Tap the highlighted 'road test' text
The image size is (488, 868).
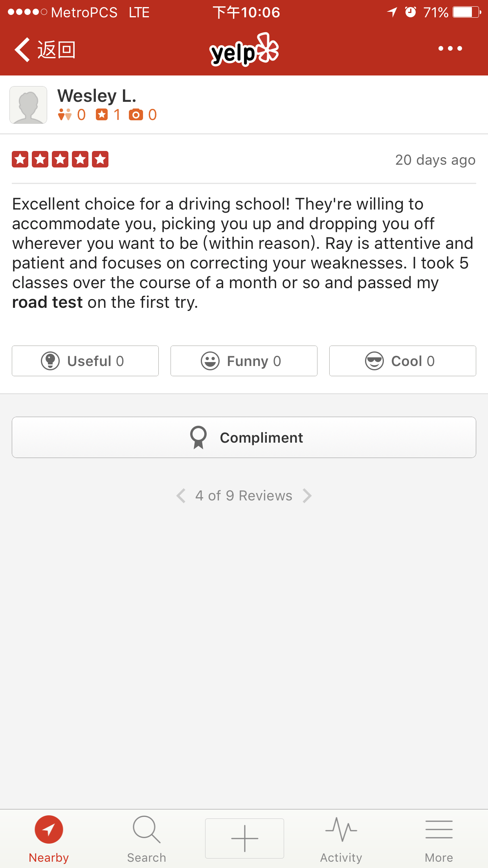[48, 302]
